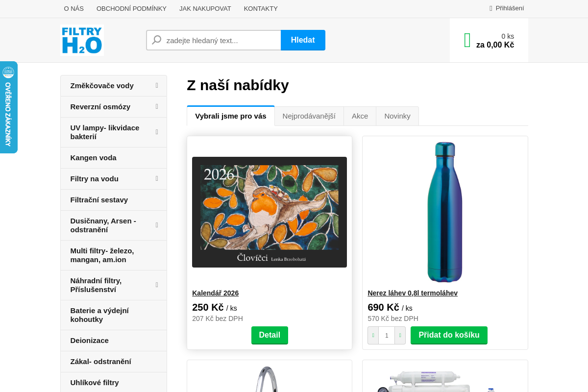This screenshot has width=588, height=392.
Task: Open Detail for Kalendář 2026
Action: coord(269,335)
